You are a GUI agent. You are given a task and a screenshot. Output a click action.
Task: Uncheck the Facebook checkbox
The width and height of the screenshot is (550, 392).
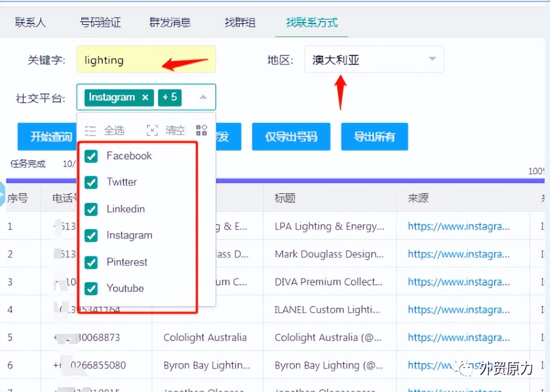pyautogui.click(x=91, y=156)
